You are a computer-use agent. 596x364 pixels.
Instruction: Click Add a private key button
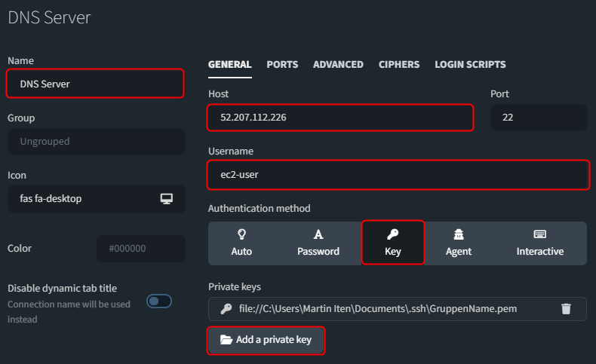click(266, 340)
